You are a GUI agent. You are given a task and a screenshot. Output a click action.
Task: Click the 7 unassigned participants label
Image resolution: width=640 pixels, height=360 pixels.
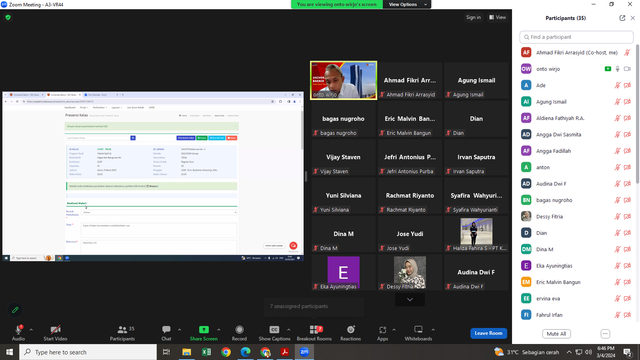(299, 306)
